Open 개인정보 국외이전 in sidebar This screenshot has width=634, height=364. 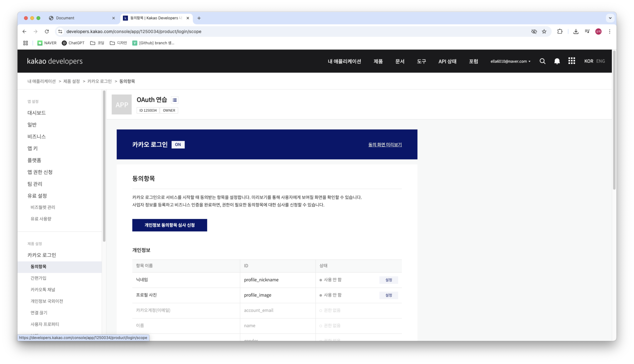(x=47, y=301)
